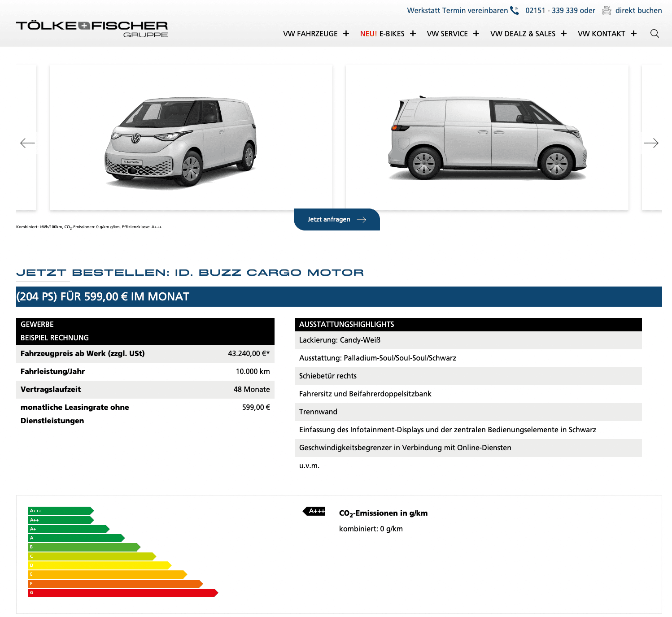Open VW KONTAKT menu item

click(602, 34)
